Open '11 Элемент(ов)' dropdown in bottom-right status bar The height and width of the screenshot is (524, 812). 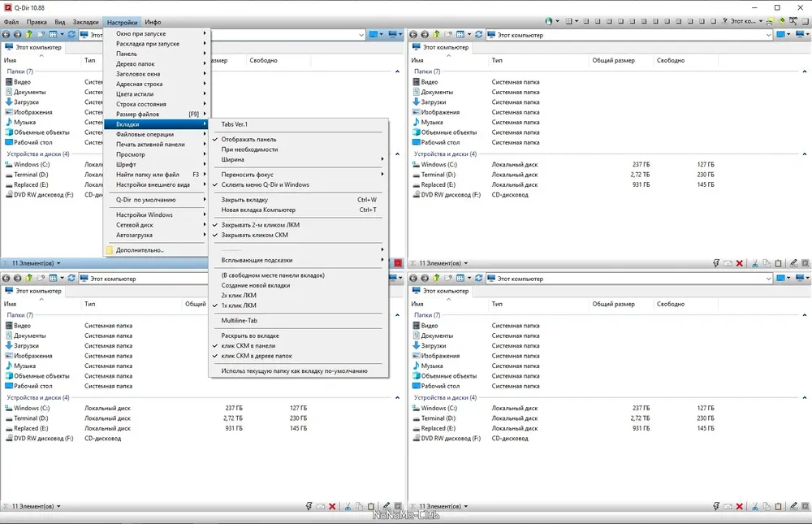coord(443,506)
